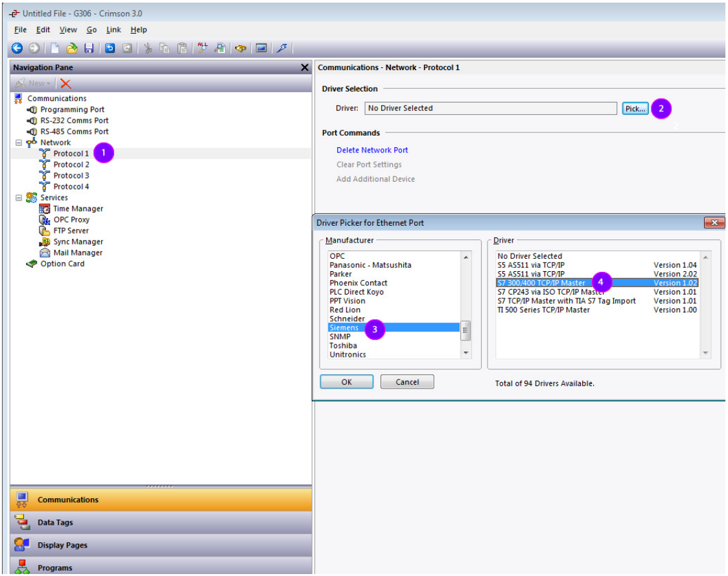728x576 pixels.
Task: Switch to the Communications category bar
Action: click(161, 500)
